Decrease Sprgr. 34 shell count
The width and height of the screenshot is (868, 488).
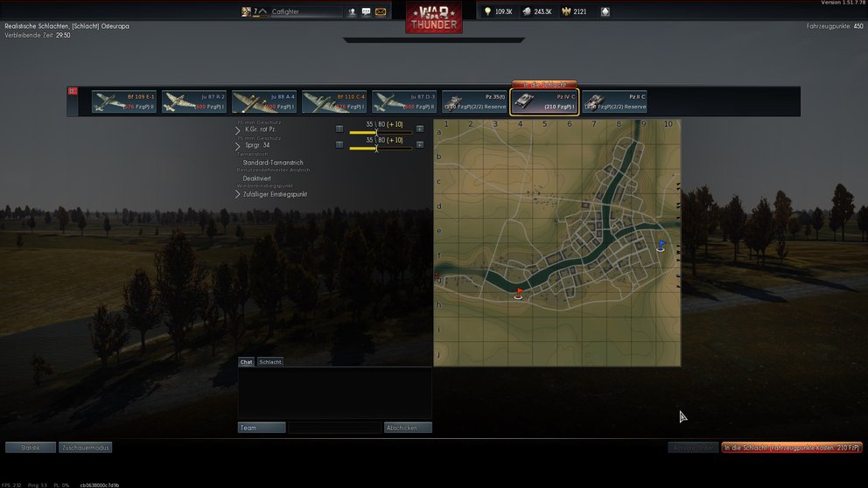pyautogui.click(x=339, y=145)
